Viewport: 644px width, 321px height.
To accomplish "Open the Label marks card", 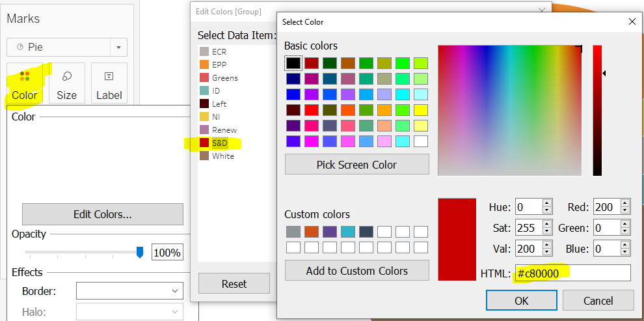I will coord(109,83).
